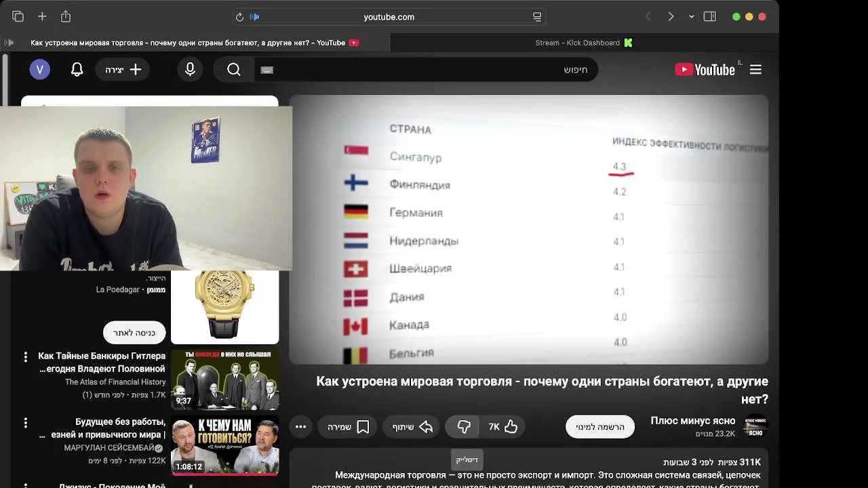Click the 23.2K subscribers count
This screenshot has width=868, height=488.
[715, 434]
